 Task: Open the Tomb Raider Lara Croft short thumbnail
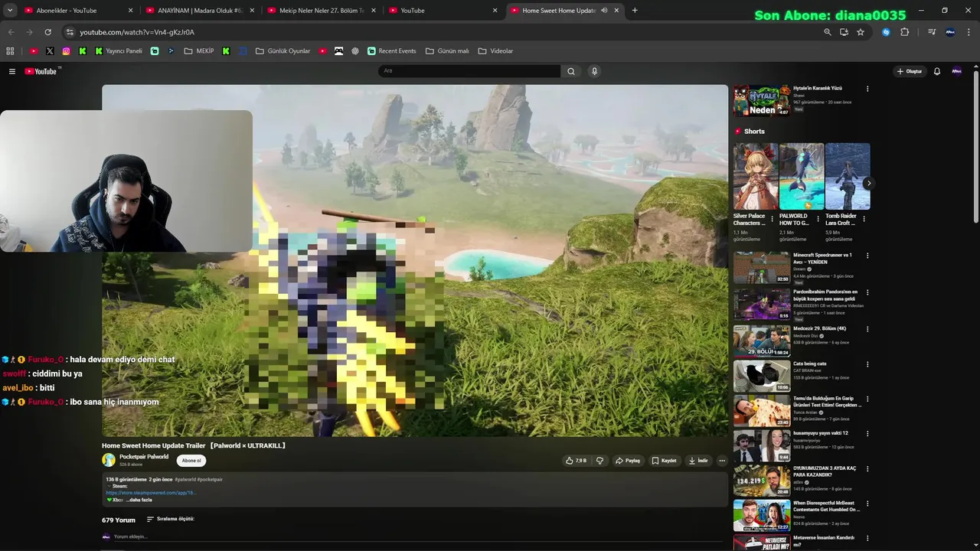point(848,176)
